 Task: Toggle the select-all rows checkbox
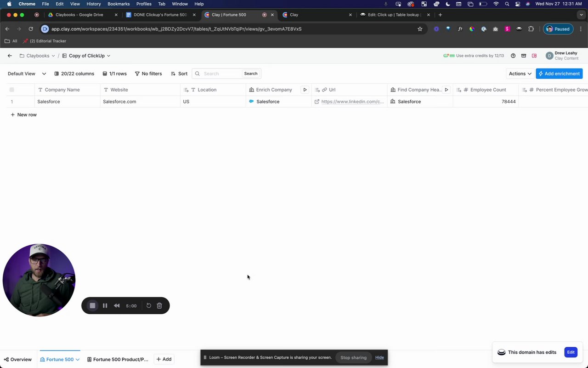pos(12,90)
